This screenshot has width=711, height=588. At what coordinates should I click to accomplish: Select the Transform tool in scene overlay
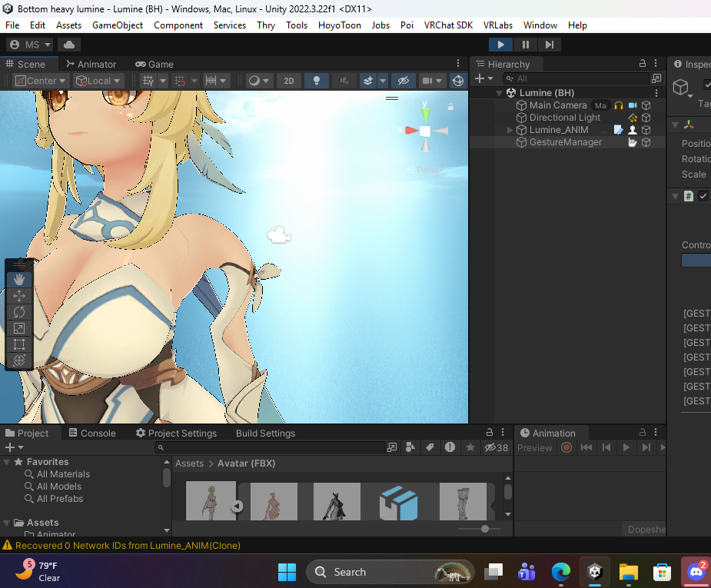tap(19, 360)
